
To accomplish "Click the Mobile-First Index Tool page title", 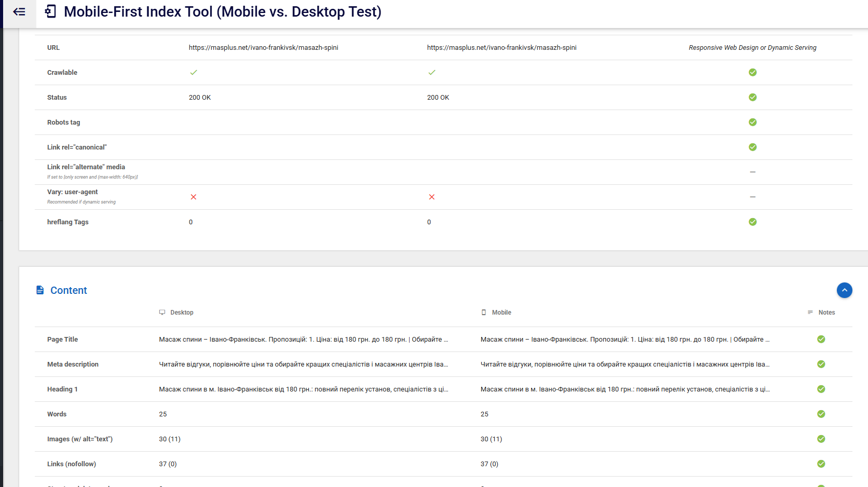I will [x=223, y=11].
